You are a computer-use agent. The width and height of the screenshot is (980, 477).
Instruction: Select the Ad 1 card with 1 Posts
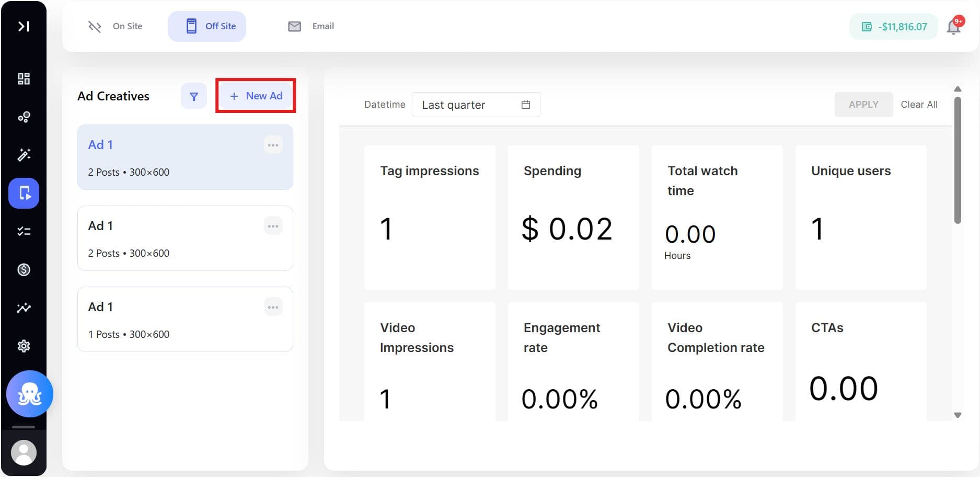[185, 319]
